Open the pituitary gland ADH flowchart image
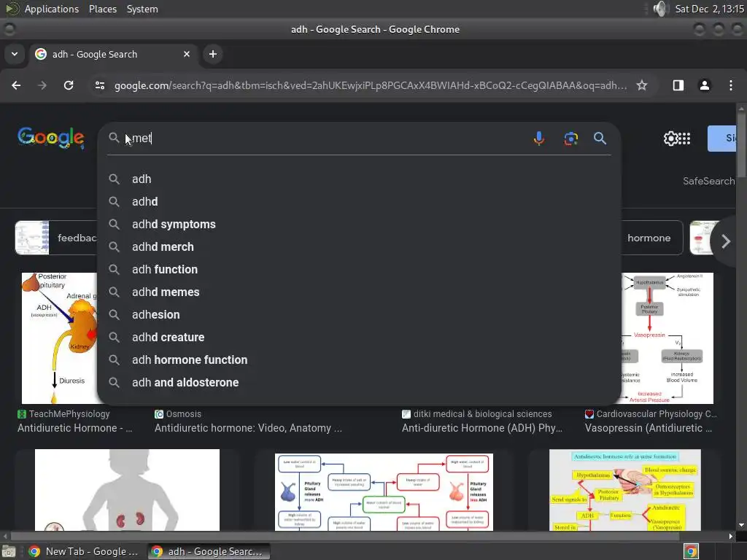Screen dimensions: 747x560 tap(384, 492)
